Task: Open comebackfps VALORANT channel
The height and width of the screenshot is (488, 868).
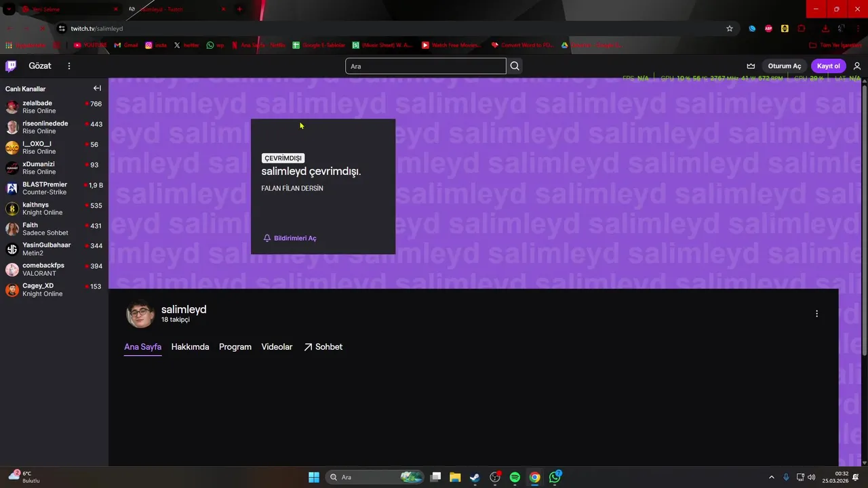Action: [54, 270]
